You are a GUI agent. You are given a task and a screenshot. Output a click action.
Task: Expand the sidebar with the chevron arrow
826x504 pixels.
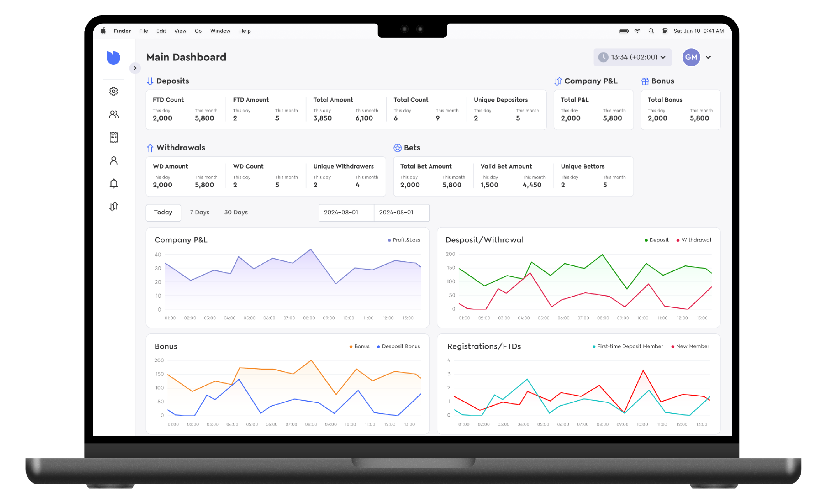tap(135, 68)
